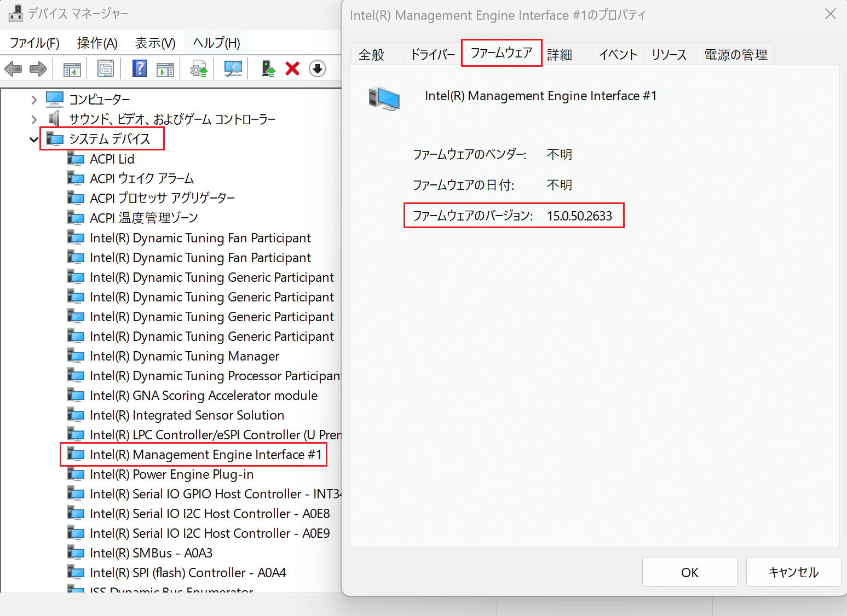
Task: Collapse the システム デバイス node chevron
Action: click(34, 140)
